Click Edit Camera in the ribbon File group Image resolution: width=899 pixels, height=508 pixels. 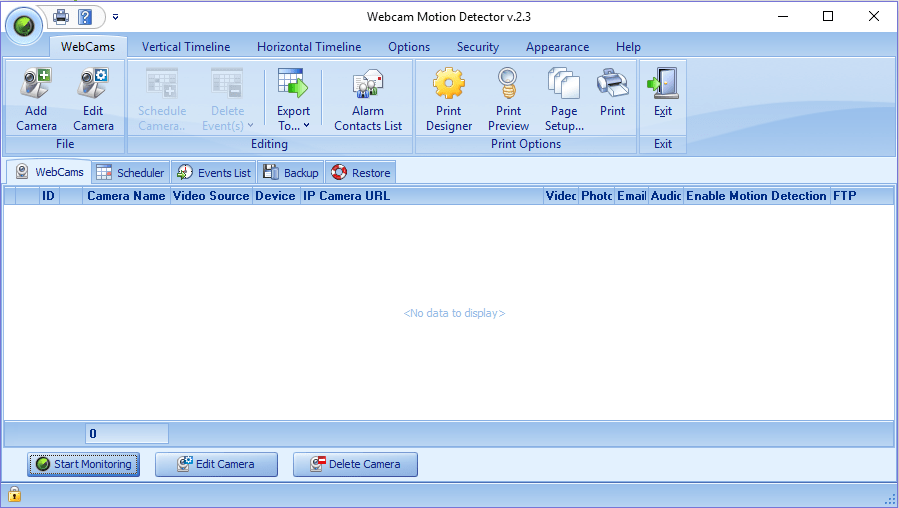click(93, 100)
